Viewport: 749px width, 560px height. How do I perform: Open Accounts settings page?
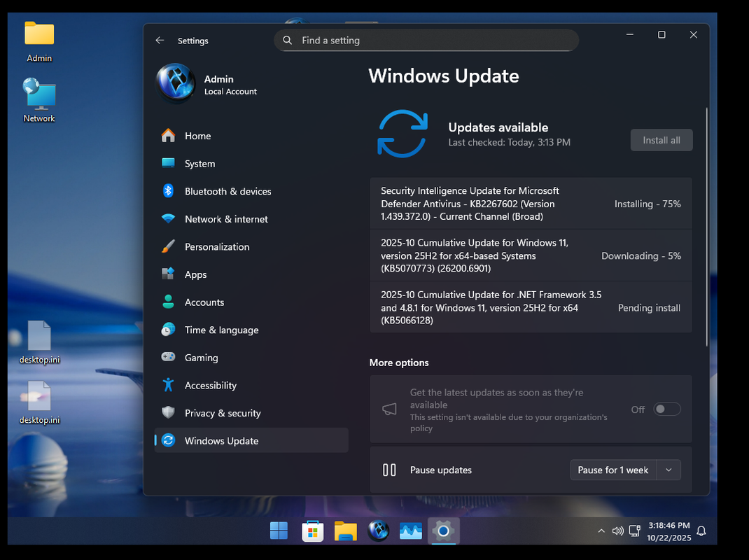(251, 302)
